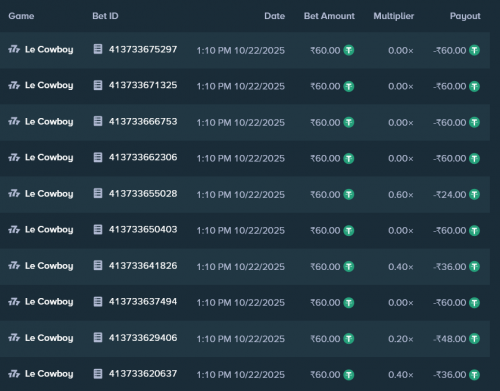Open bet ID 413733666753 details
Image resolution: width=500 pixels, height=391 pixels.
[x=143, y=121]
